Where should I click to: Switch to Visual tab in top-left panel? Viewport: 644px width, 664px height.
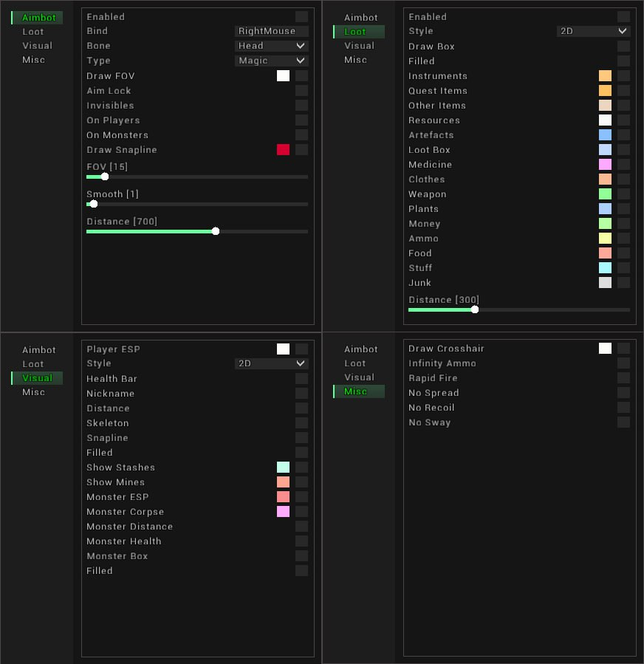(37, 46)
